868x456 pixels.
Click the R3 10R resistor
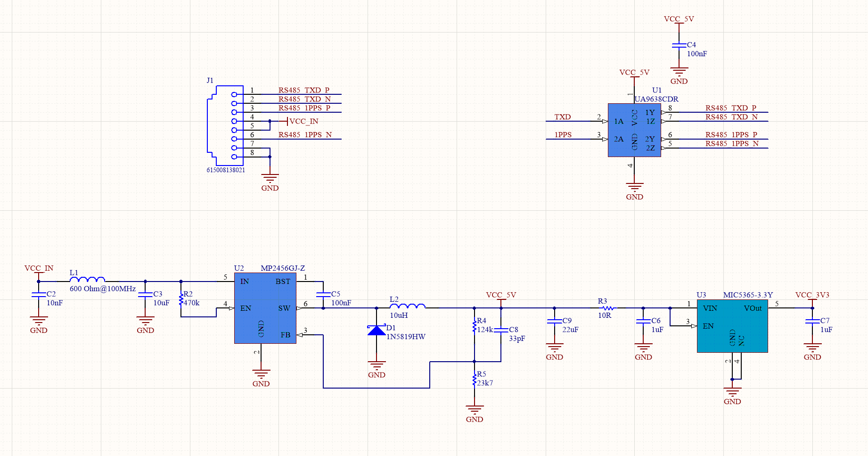606,308
